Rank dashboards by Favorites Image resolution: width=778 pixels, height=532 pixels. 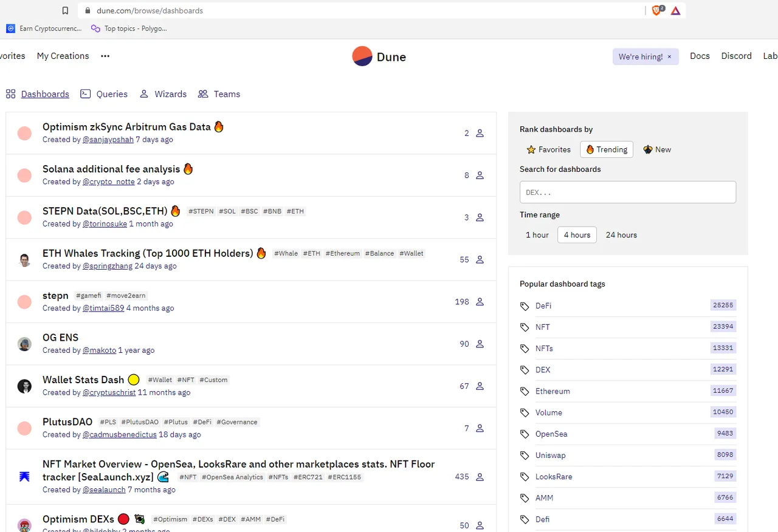tap(549, 149)
